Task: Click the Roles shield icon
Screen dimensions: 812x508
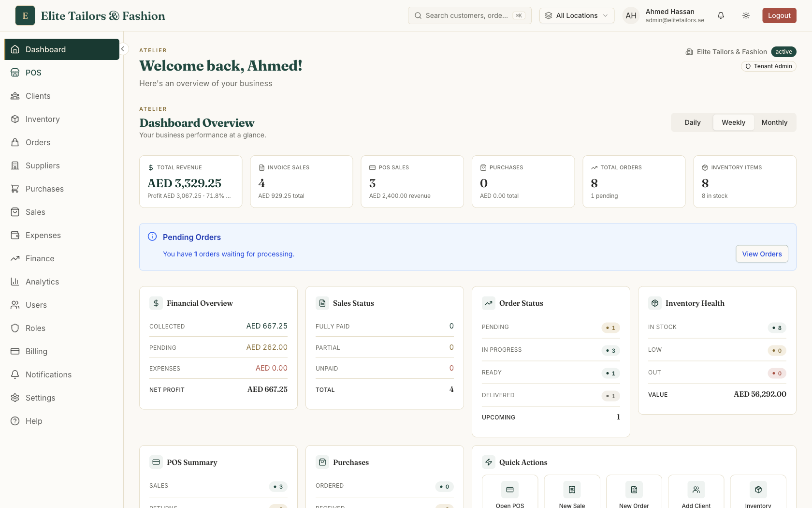Action: [15, 328]
